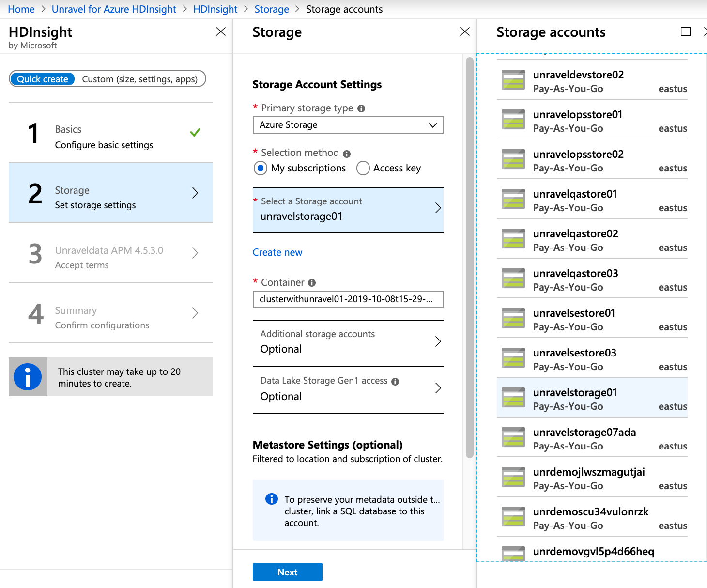707x588 pixels.
Task: Close the Storage blade
Action: [x=465, y=31]
